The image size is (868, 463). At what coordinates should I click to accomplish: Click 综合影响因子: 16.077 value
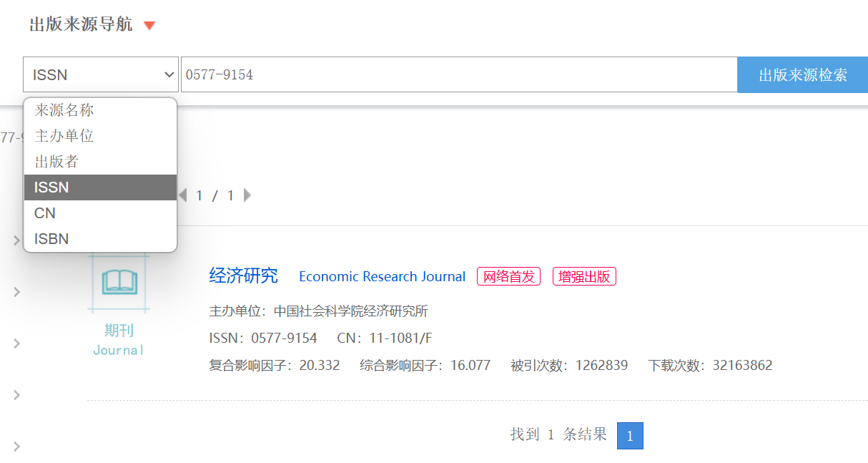click(425, 366)
